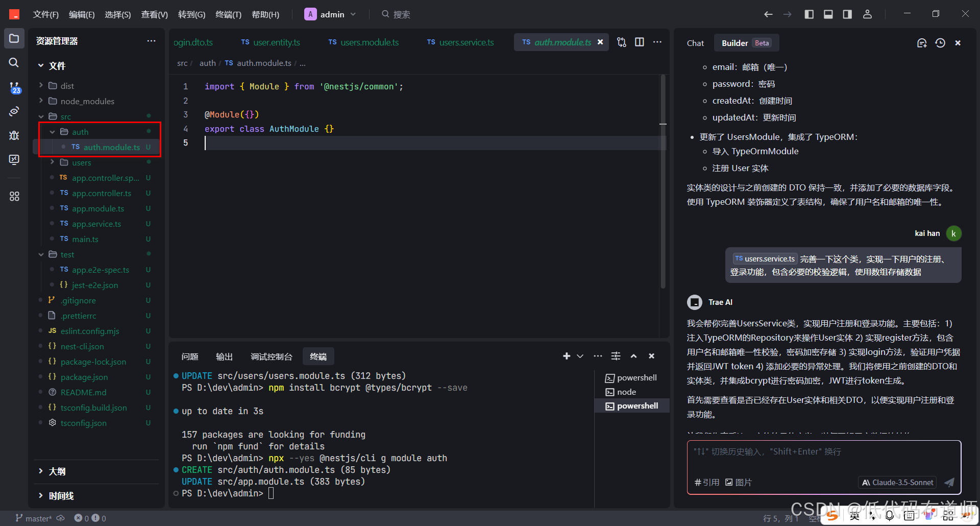Viewport: 980px width, 526px height.
Task: Open the admin project dropdown
Action: pyautogui.click(x=331, y=14)
